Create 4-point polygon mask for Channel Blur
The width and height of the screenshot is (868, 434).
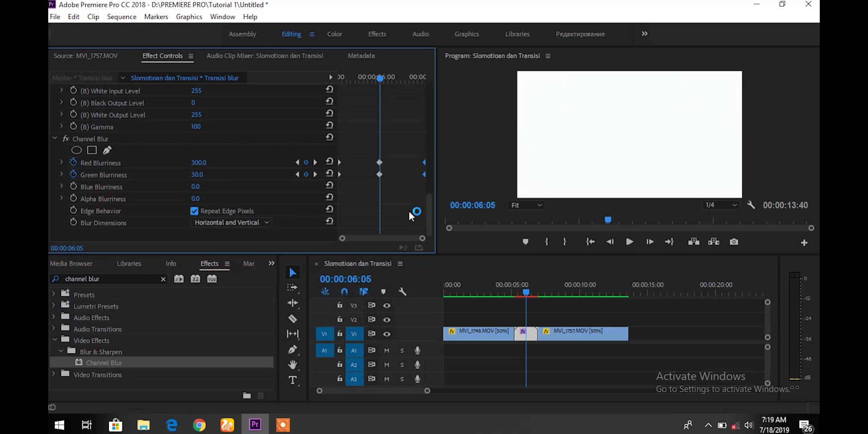click(x=92, y=150)
